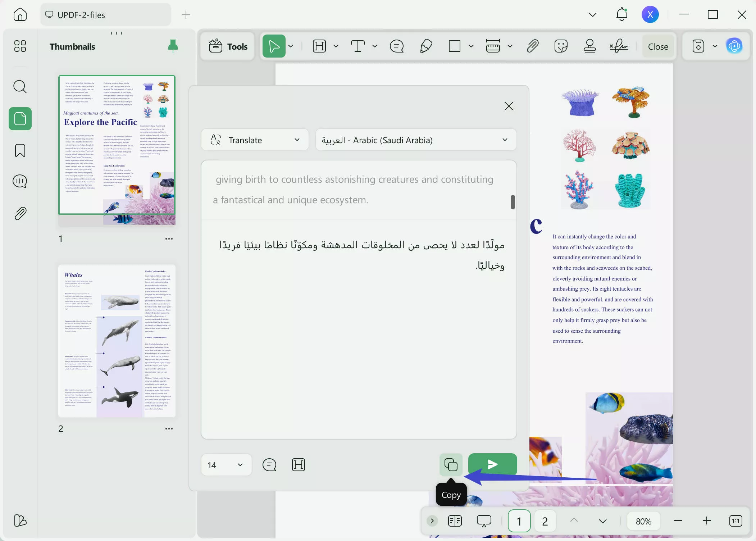Open the comments panel in the sidebar

tap(20, 181)
